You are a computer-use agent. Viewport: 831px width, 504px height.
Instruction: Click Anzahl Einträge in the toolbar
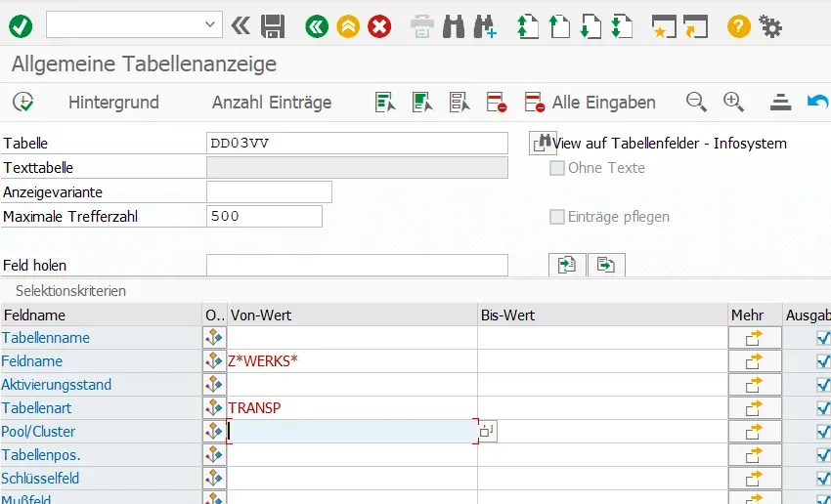click(272, 103)
